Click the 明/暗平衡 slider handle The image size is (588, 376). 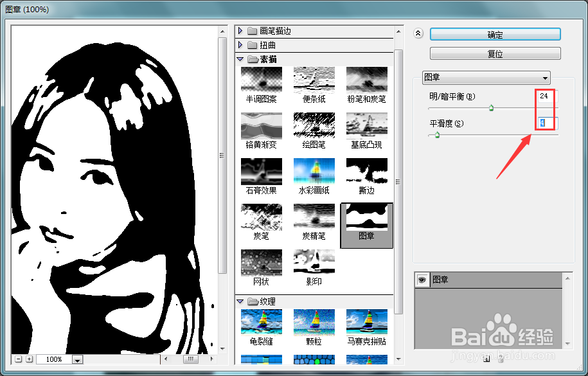491,109
